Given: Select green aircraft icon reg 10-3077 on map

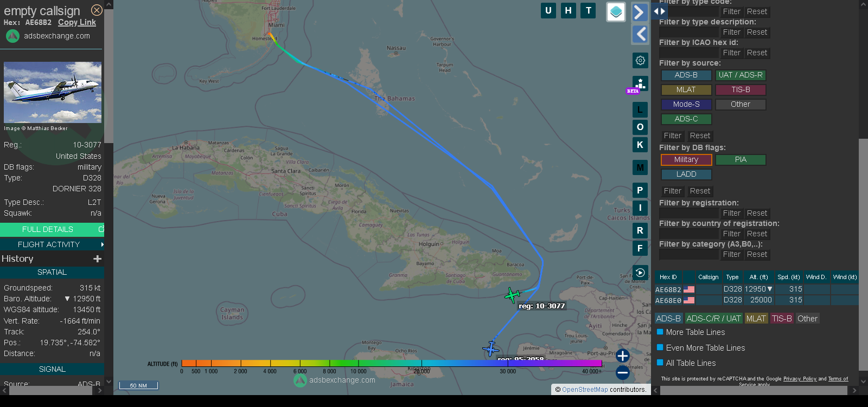Looking at the screenshot, I should click(512, 295).
